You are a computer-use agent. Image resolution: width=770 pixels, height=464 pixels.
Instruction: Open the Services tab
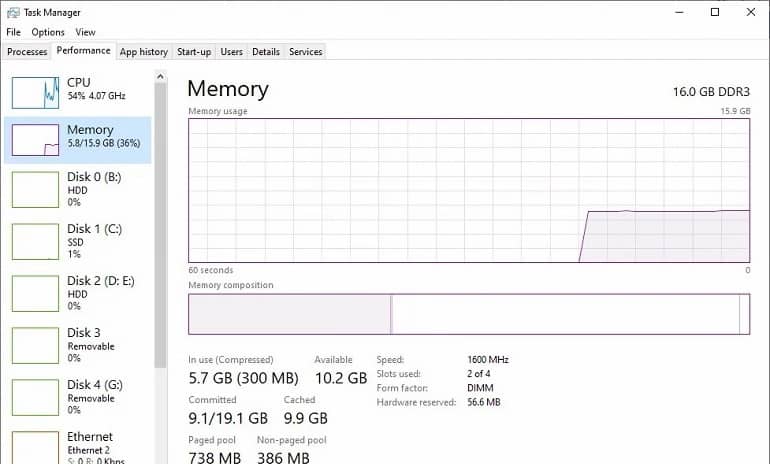tap(305, 51)
